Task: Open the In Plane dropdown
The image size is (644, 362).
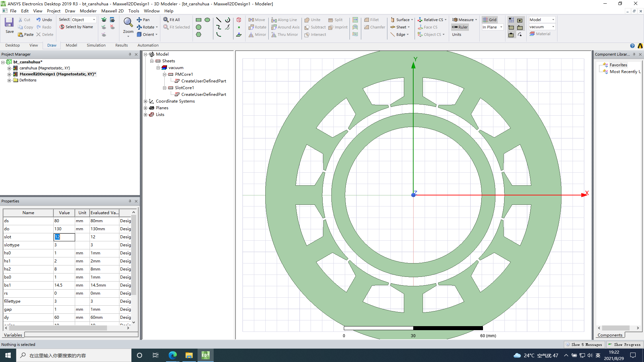Action: 501,27
